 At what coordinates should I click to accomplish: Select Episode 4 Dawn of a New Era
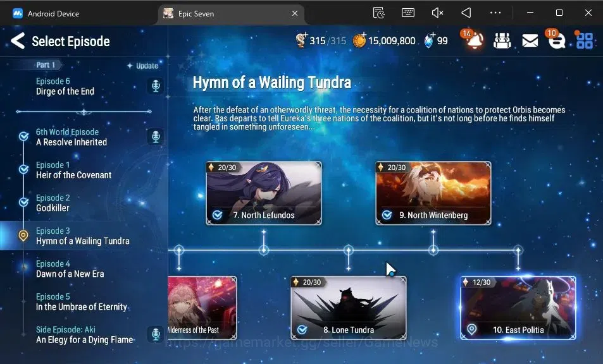click(x=70, y=269)
